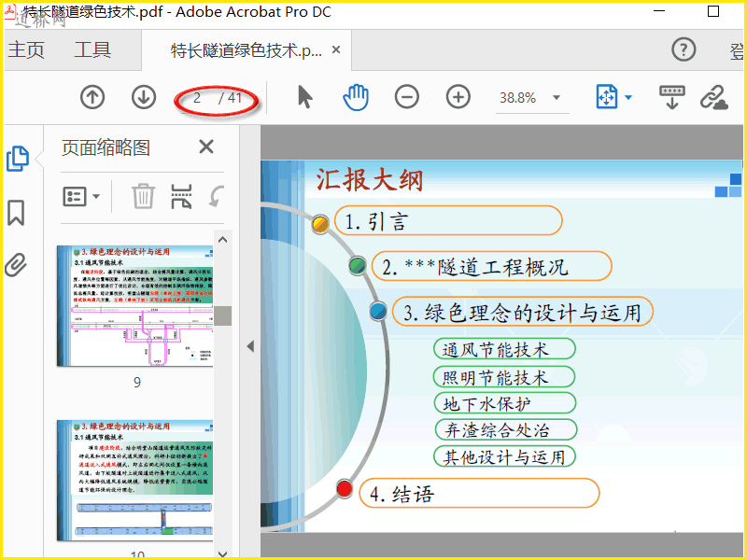747x560 pixels.
Task: Open the page thumbnails sidebar icon
Action: pos(18,159)
